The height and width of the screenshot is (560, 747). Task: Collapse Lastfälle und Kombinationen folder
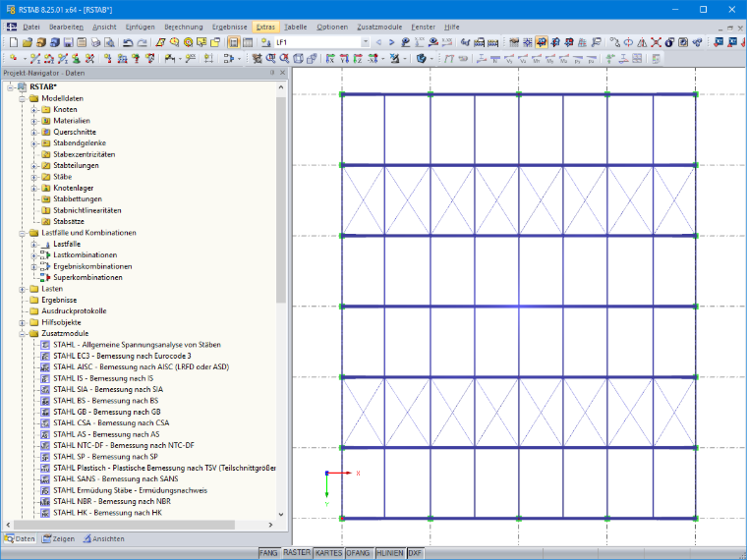click(22, 233)
